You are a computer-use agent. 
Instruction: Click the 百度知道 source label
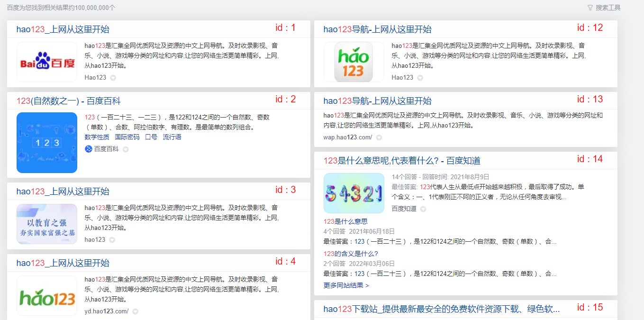[404, 209]
